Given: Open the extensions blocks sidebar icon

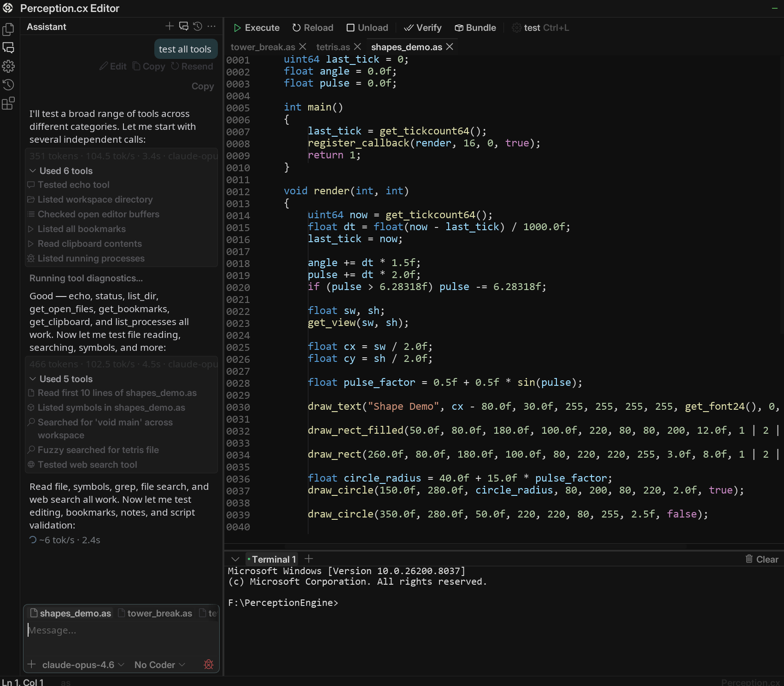Looking at the screenshot, I should pos(8,104).
